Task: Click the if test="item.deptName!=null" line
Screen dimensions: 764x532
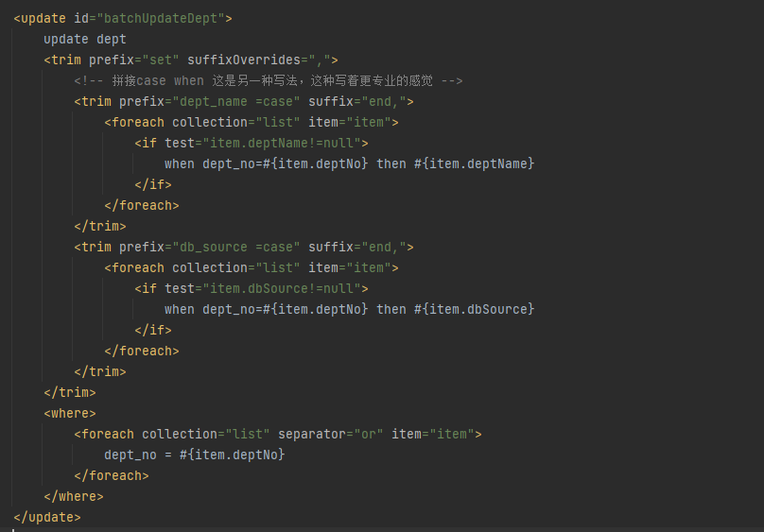Action: 252,143
